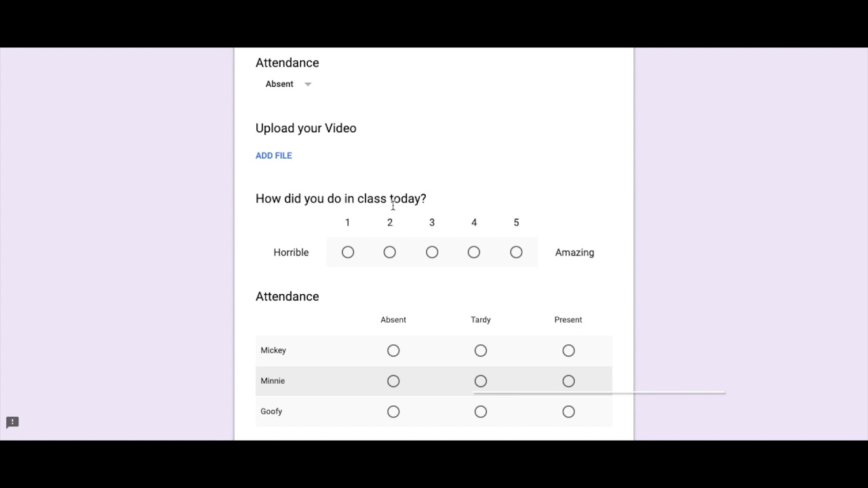Click the 'How did you do in class today?' question
868x488 pixels.
pos(340,199)
